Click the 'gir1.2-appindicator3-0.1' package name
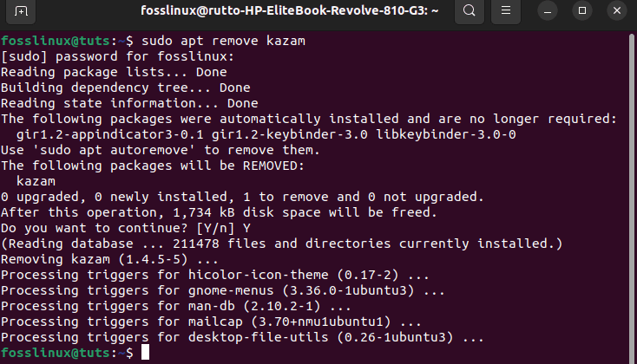637x364 pixels. (109, 134)
